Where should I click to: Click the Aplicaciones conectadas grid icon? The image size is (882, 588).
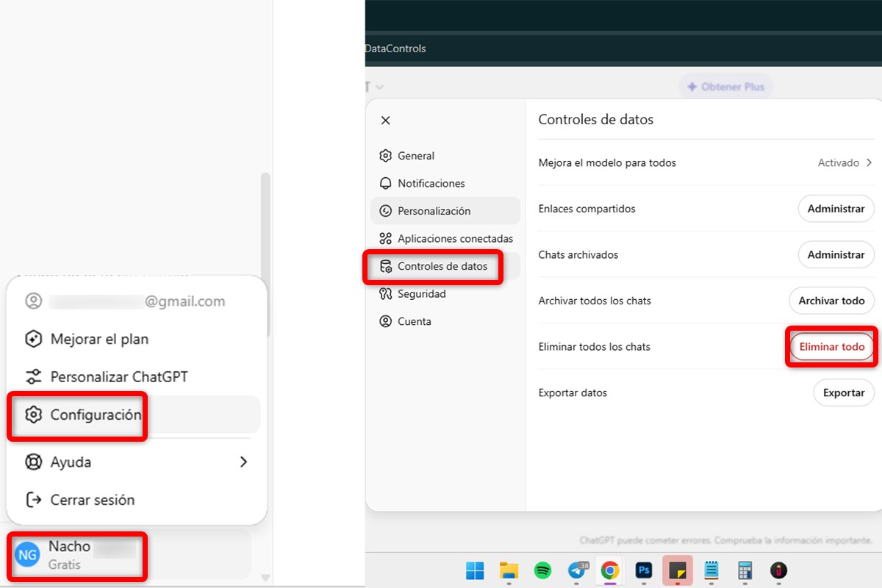[386, 239]
